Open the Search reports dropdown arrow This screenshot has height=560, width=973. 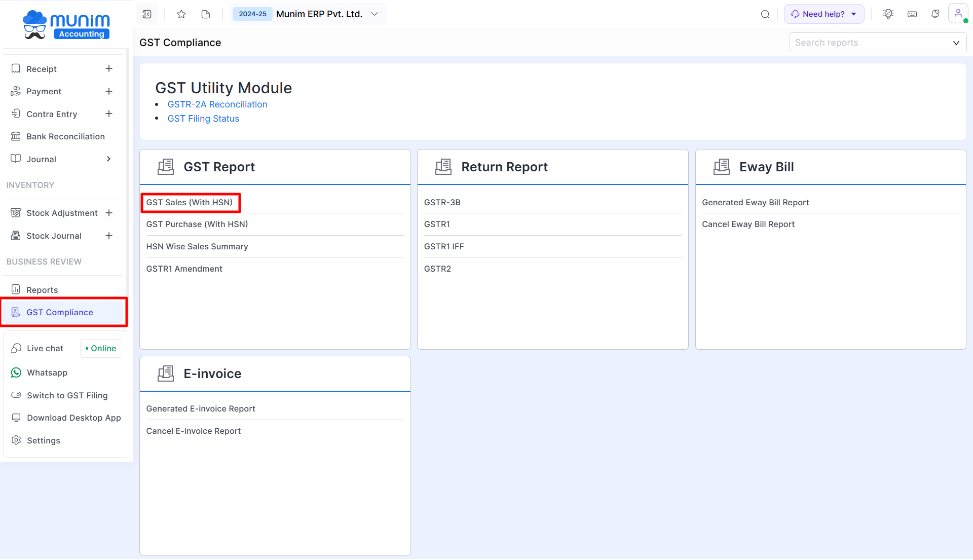pos(956,43)
